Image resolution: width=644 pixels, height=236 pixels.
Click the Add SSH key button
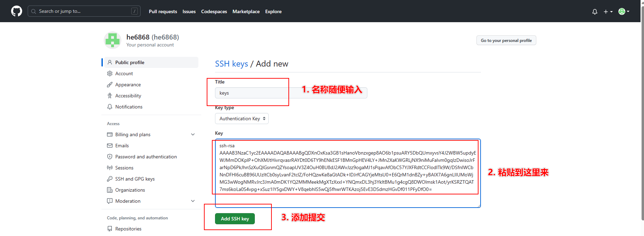[x=235, y=219]
